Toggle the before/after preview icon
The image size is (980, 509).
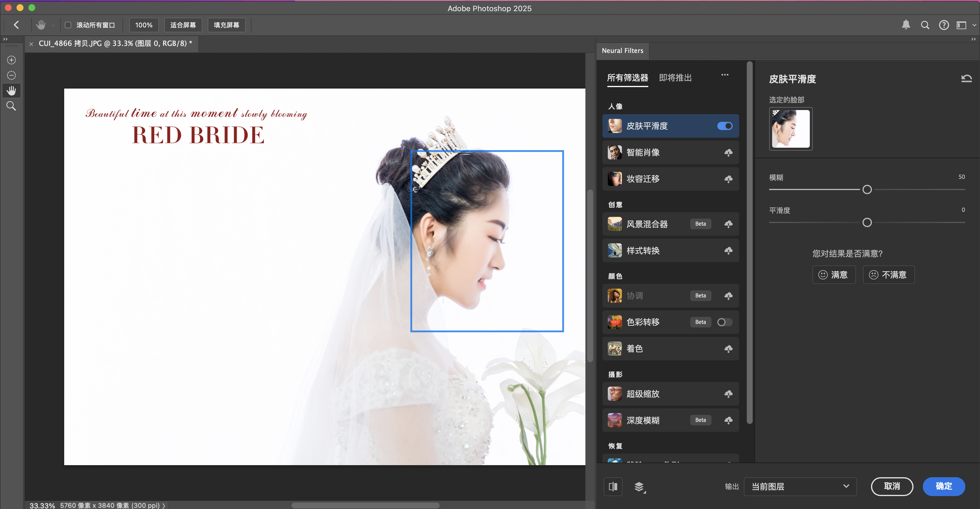pos(613,486)
